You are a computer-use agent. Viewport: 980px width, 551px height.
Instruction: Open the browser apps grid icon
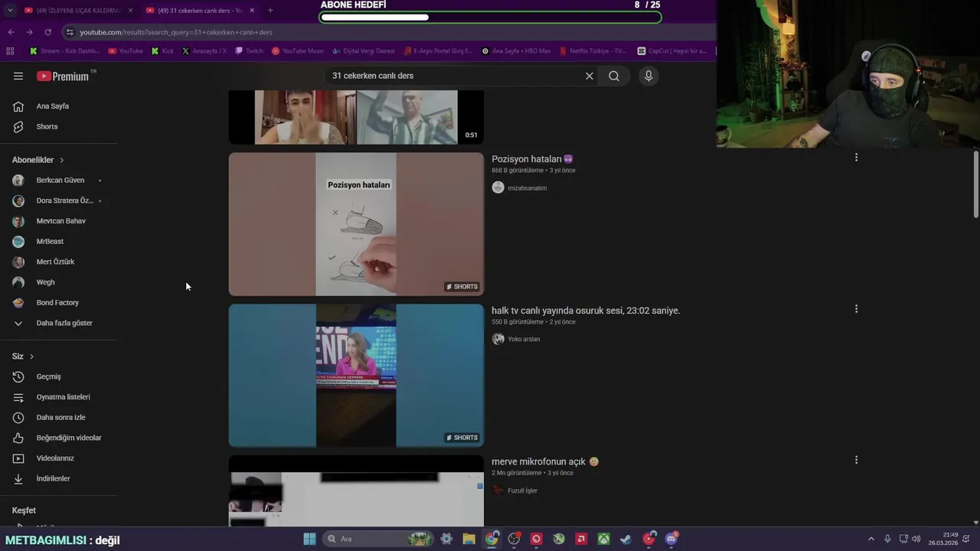(10, 51)
